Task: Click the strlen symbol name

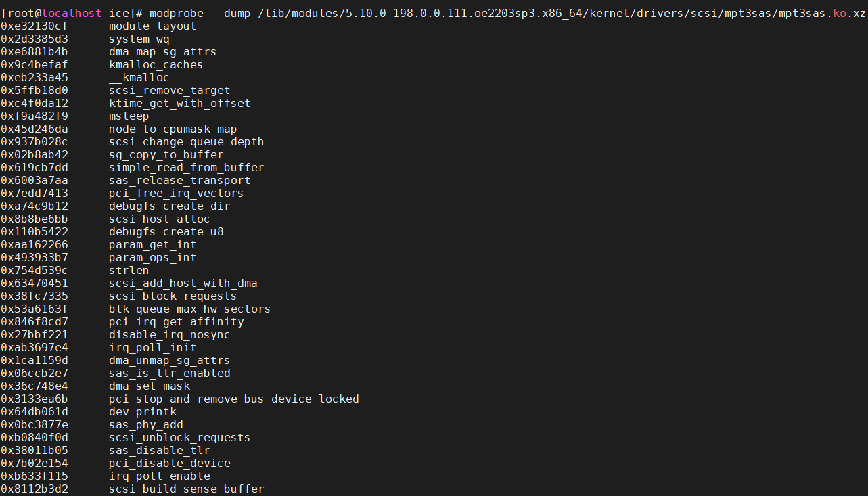Action: click(x=129, y=271)
